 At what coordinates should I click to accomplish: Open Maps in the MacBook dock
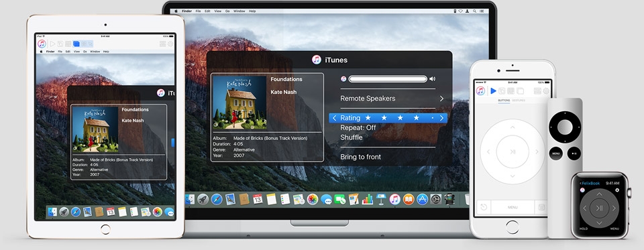(x=299, y=199)
